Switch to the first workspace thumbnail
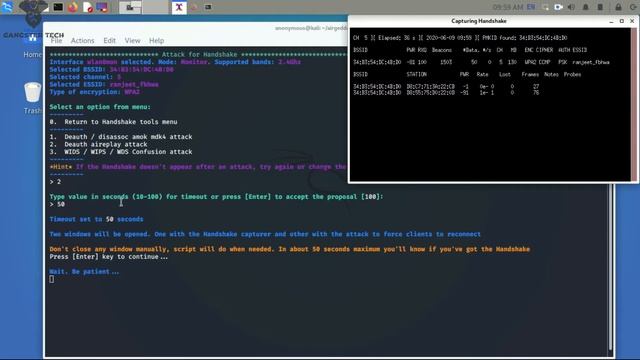This screenshot has height=360, width=640. click(130, 7)
